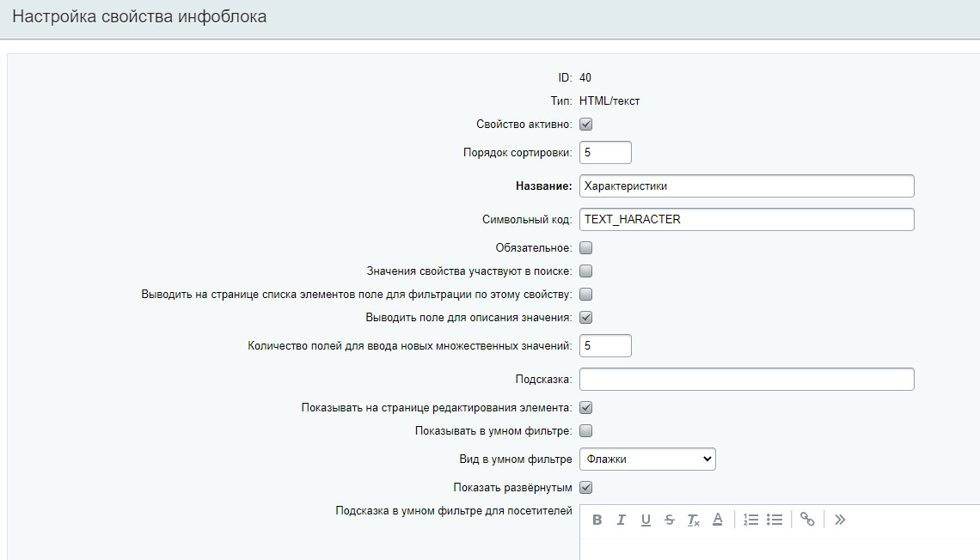The height and width of the screenshot is (560, 980).
Task: Click the empty 'Подсказка' input field
Action: coord(746,380)
